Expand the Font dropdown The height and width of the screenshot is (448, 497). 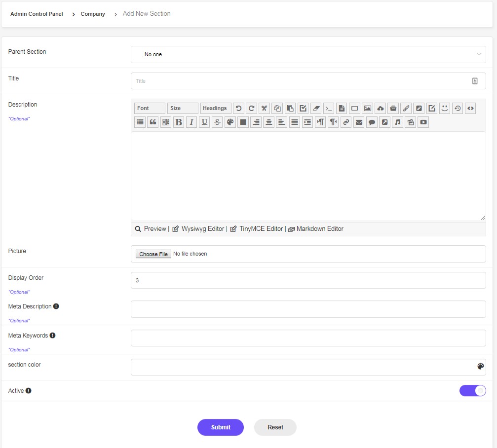coord(150,109)
